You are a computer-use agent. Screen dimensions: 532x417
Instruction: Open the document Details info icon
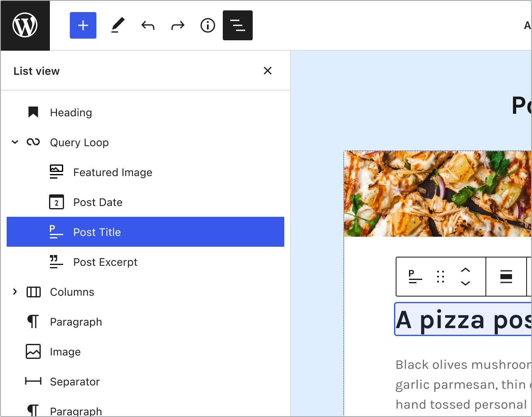point(208,26)
